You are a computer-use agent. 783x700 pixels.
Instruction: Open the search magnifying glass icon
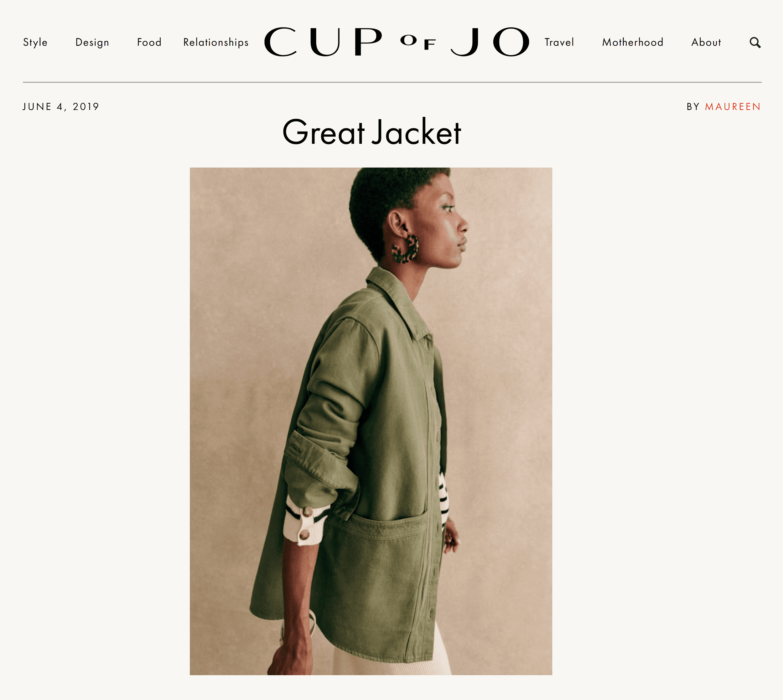tap(755, 42)
